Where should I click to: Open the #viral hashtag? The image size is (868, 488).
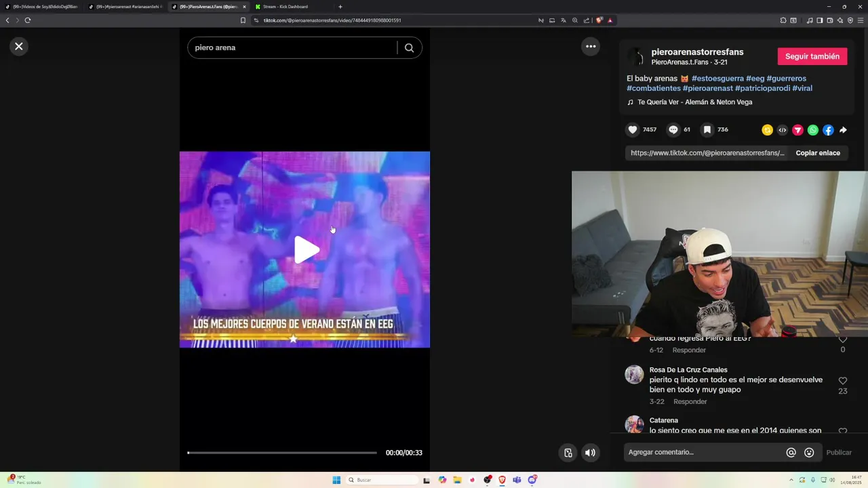[x=802, y=88]
